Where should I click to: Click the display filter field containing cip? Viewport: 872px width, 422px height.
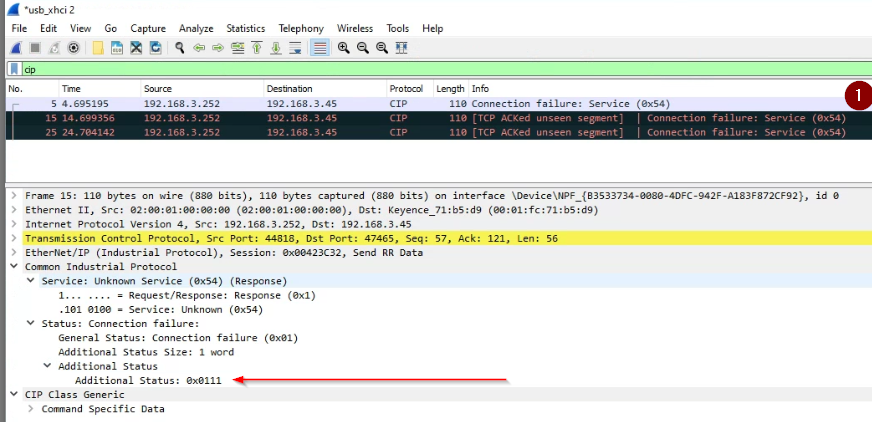click(445, 69)
